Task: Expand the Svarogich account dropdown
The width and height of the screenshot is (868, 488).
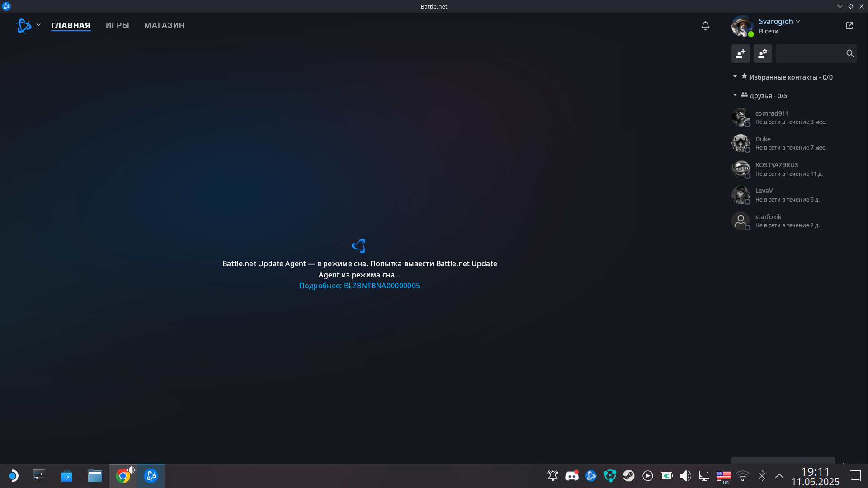Action: [x=798, y=21]
